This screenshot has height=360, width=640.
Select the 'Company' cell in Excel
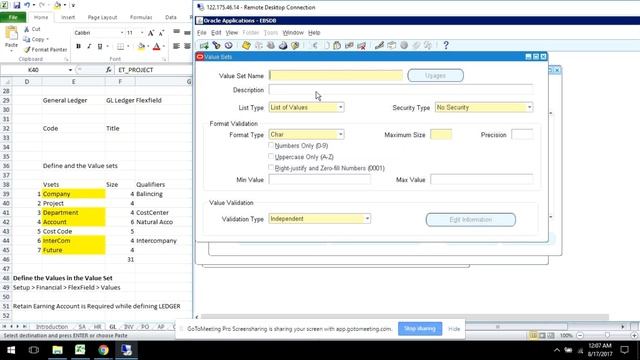click(73, 194)
